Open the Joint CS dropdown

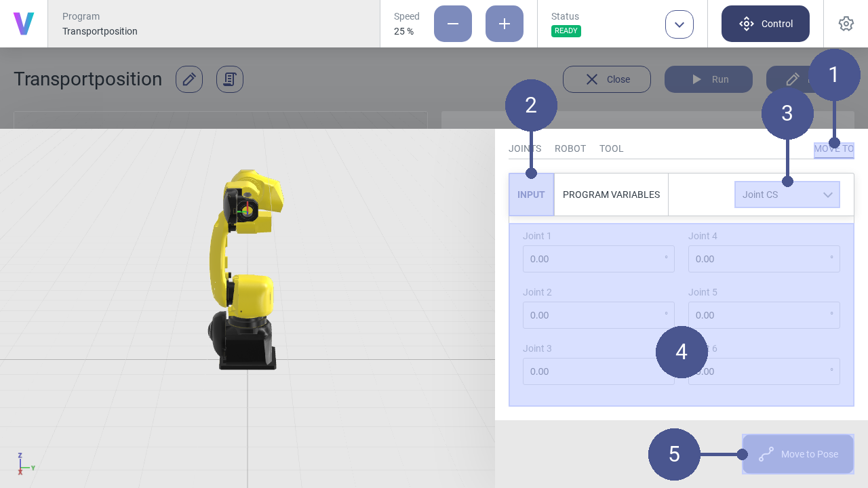coord(787,195)
